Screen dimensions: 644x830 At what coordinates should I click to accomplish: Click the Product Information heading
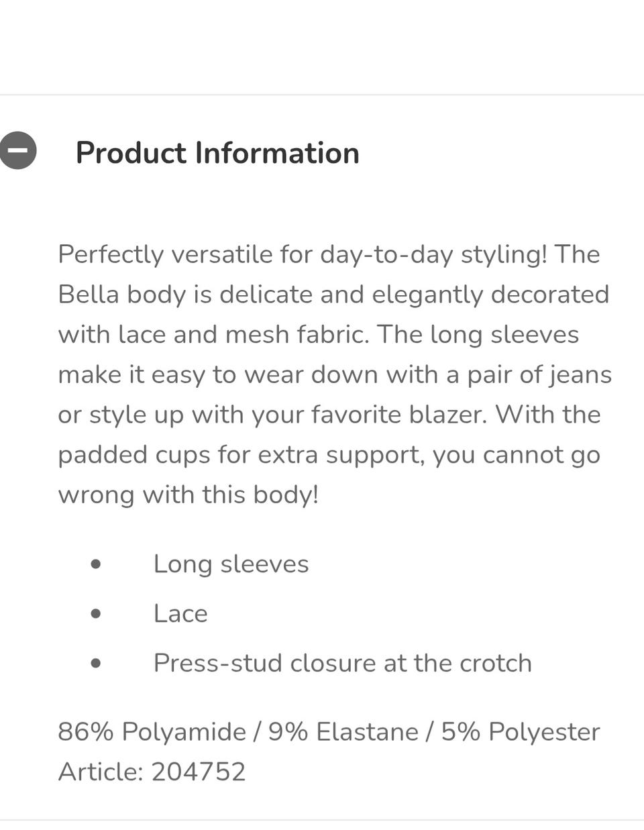click(x=217, y=153)
